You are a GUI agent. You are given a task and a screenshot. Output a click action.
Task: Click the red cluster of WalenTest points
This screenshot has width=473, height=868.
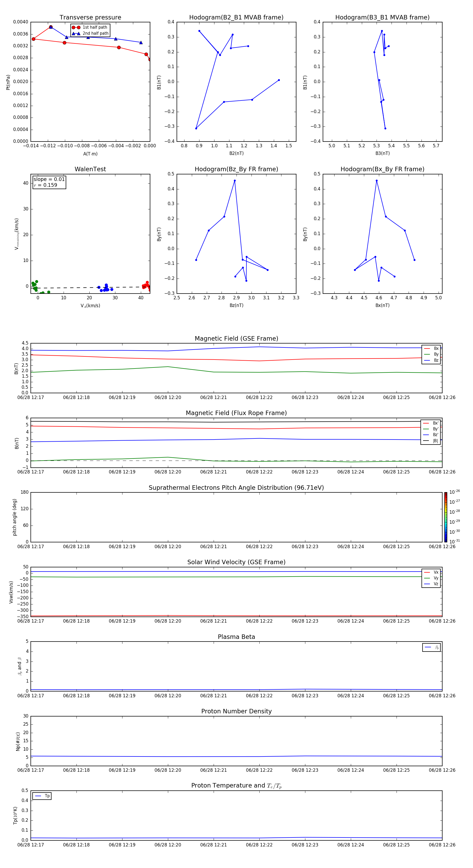[x=146, y=286]
